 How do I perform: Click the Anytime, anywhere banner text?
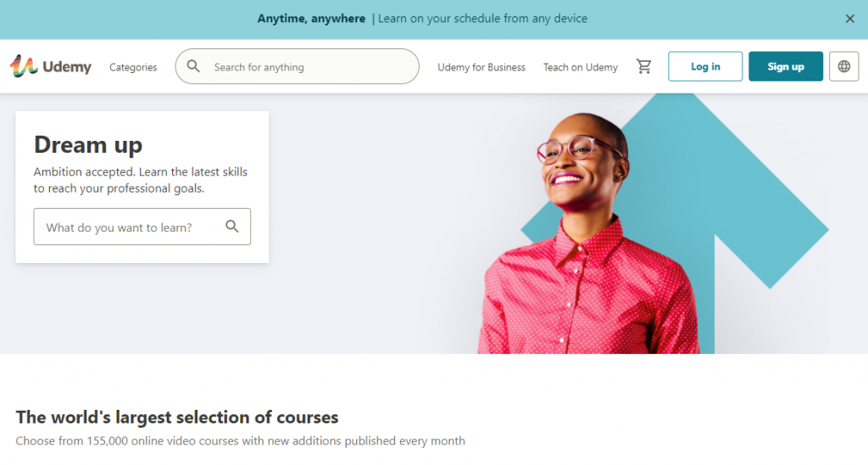(x=422, y=19)
